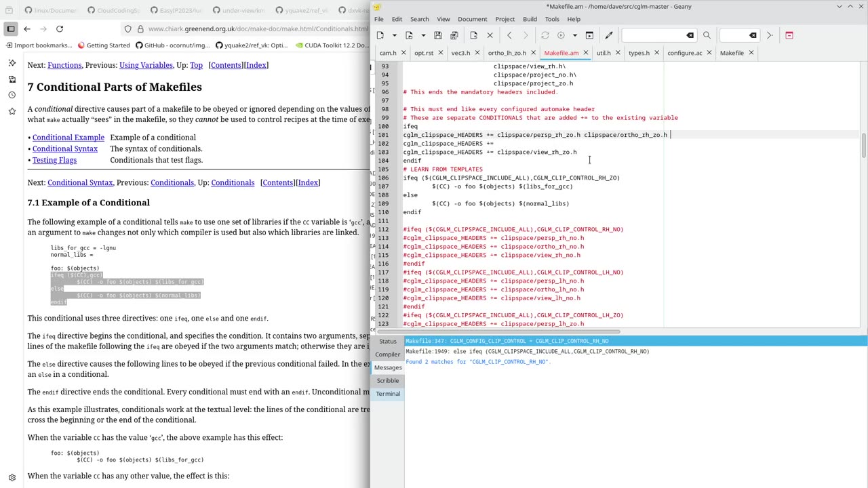
Task: Clear the goto line field
Action: click(x=753, y=35)
